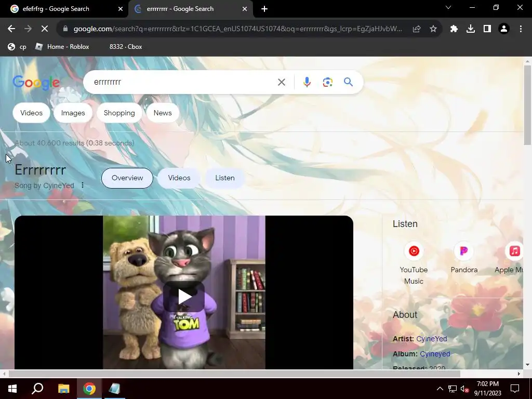Open the Windows notification center
The height and width of the screenshot is (399, 532).
click(515, 389)
